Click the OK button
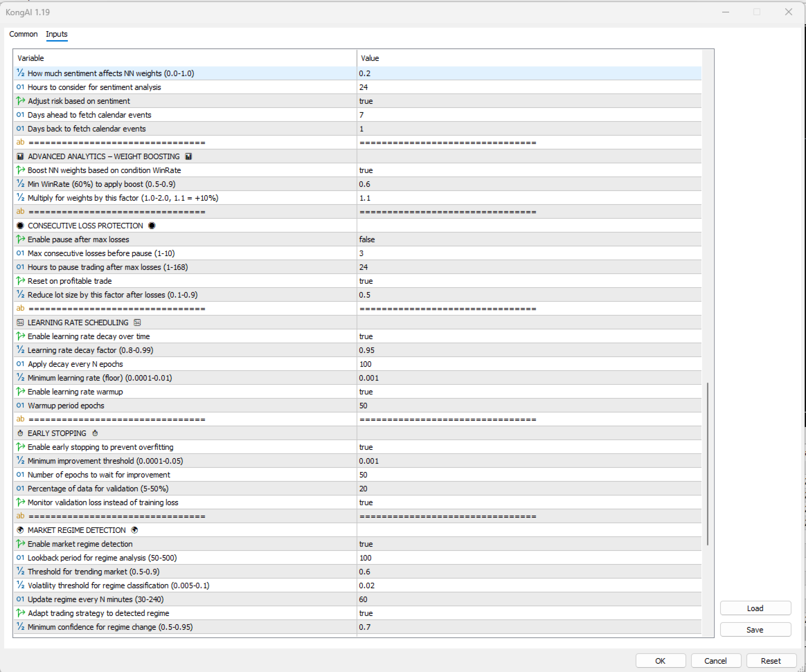806x672 pixels. (x=661, y=661)
